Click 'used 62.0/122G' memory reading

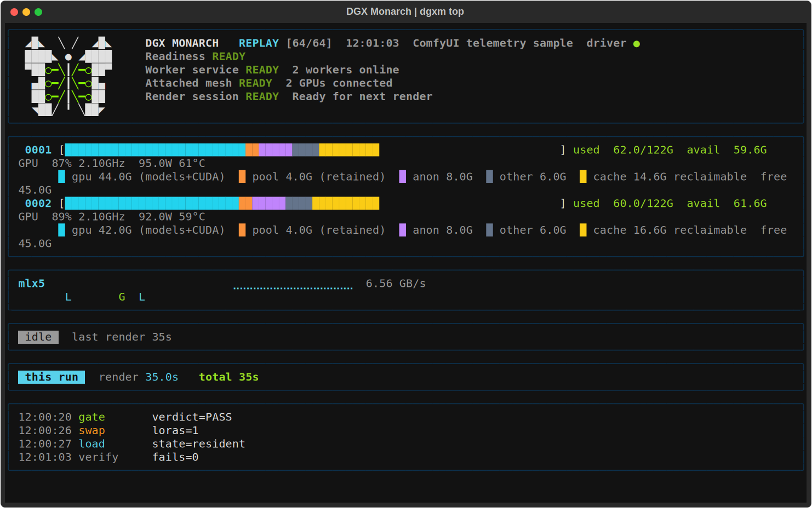pos(624,150)
